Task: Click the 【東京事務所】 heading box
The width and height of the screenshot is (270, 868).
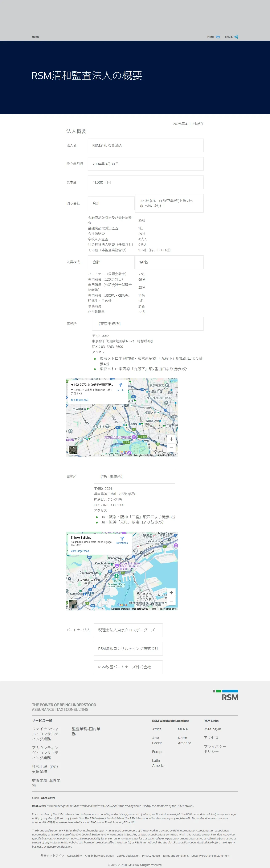Action: pyautogui.click(x=147, y=324)
